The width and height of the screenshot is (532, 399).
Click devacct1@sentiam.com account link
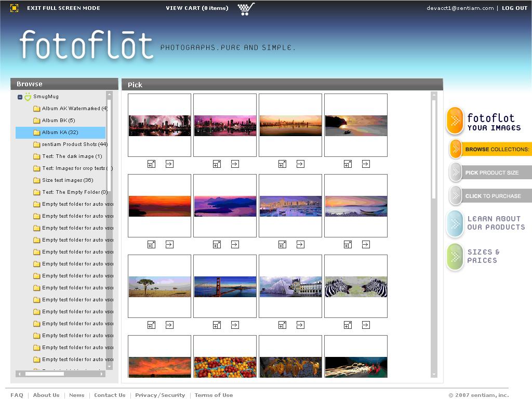tap(460, 8)
